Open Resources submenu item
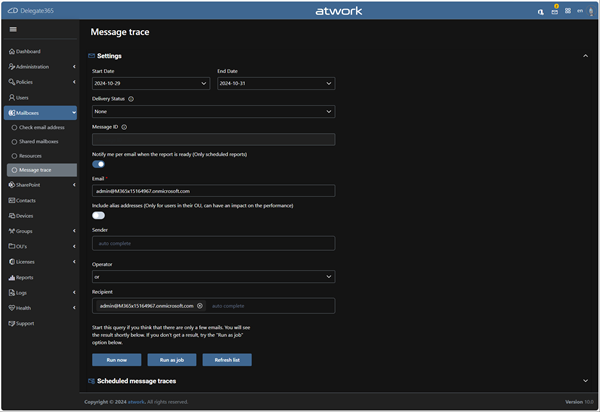The height and width of the screenshot is (412, 600). click(27, 156)
